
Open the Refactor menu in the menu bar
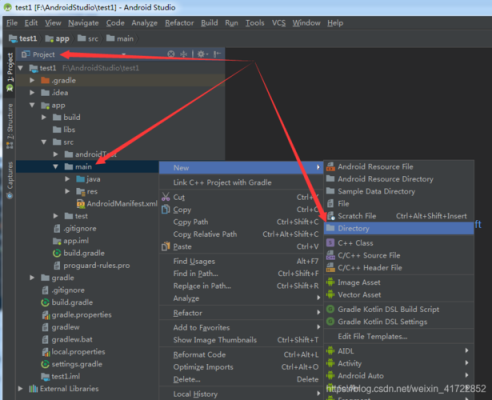[179, 23]
